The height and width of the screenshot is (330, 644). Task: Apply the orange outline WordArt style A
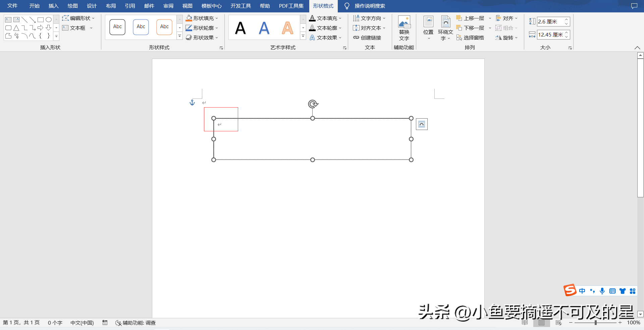point(287,28)
